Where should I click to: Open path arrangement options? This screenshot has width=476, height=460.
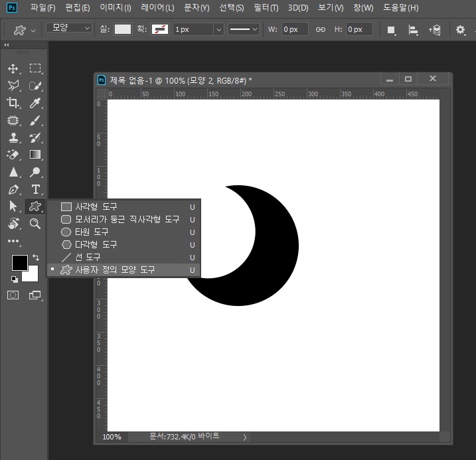[x=435, y=30]
